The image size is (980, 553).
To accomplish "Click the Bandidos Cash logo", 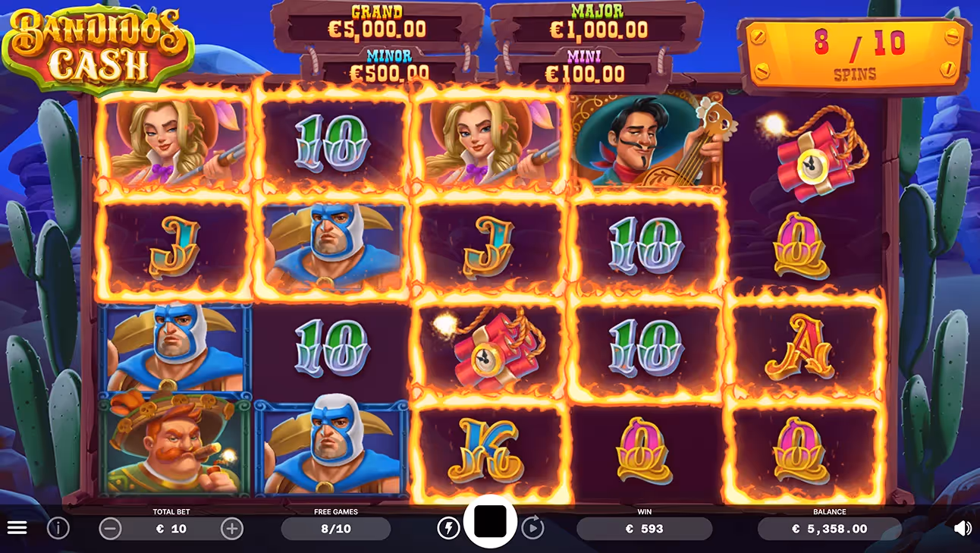I will click(x=97, y=46).
